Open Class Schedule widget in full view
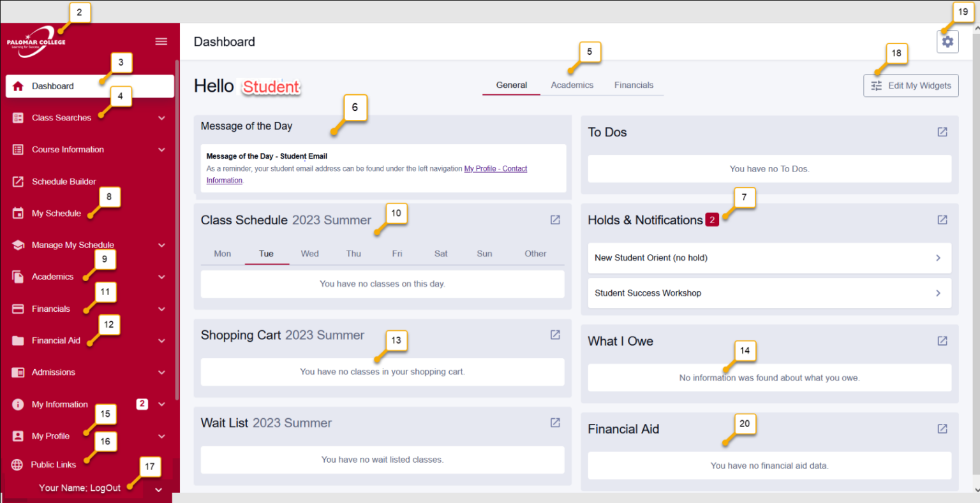 555,220
